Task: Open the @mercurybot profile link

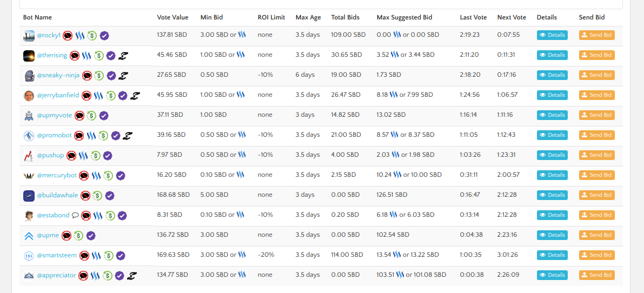Action: [x=57, y=175]
